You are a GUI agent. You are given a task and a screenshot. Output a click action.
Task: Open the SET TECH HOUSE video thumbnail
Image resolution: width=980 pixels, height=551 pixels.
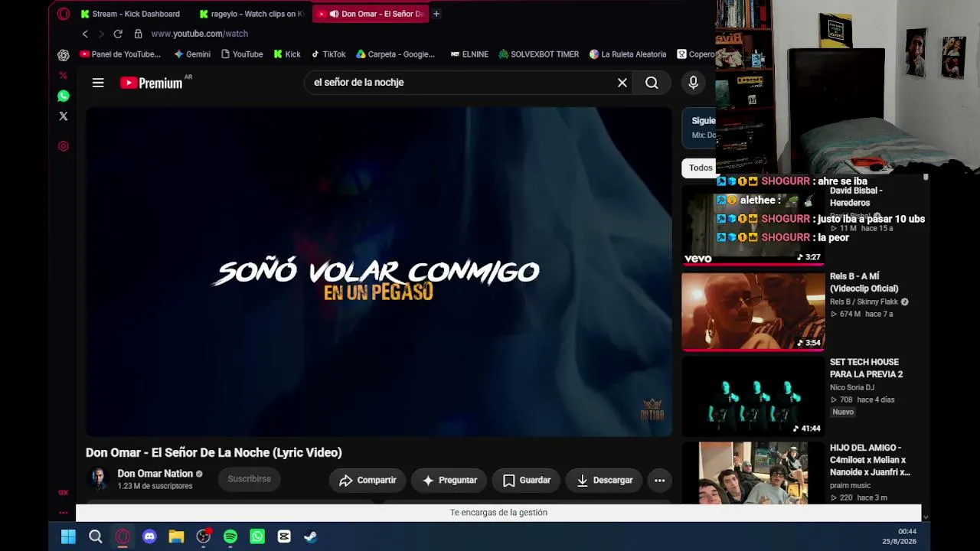753,397
